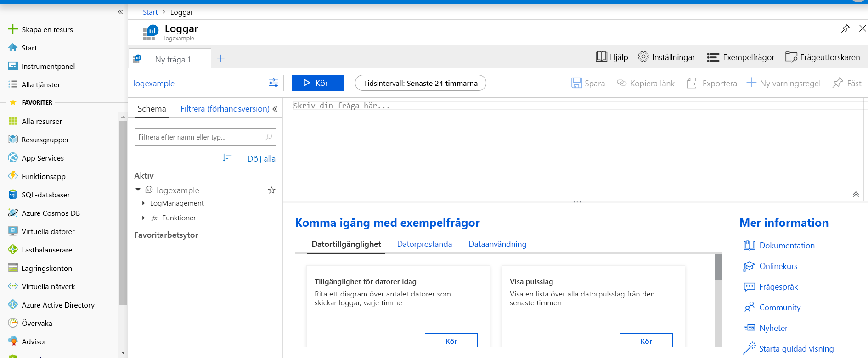The width and height of the screenshot is (868, 358).
Task: Click Spara save icon button
Action: click(588, 83)
